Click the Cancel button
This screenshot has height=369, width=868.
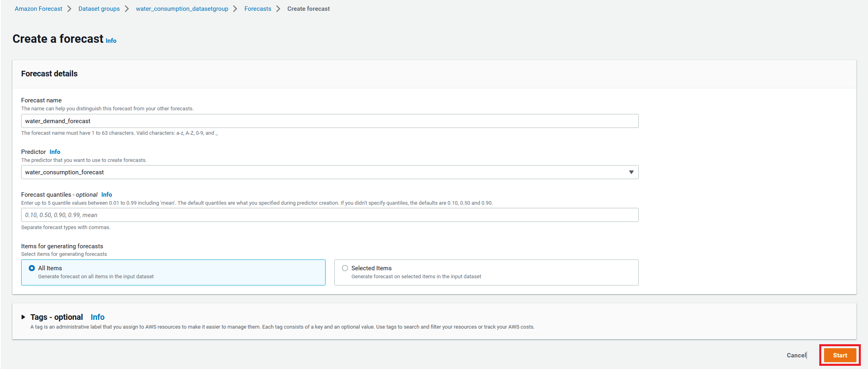pos(796,355)
